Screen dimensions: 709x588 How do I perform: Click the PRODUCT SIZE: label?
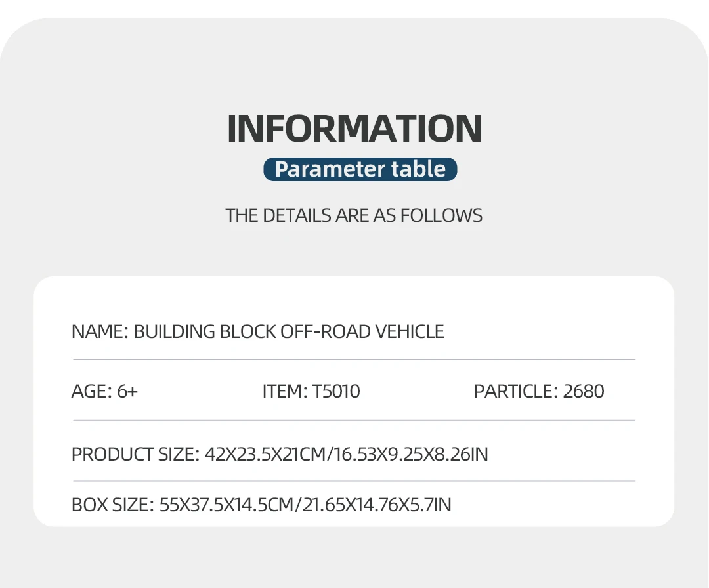135,454
